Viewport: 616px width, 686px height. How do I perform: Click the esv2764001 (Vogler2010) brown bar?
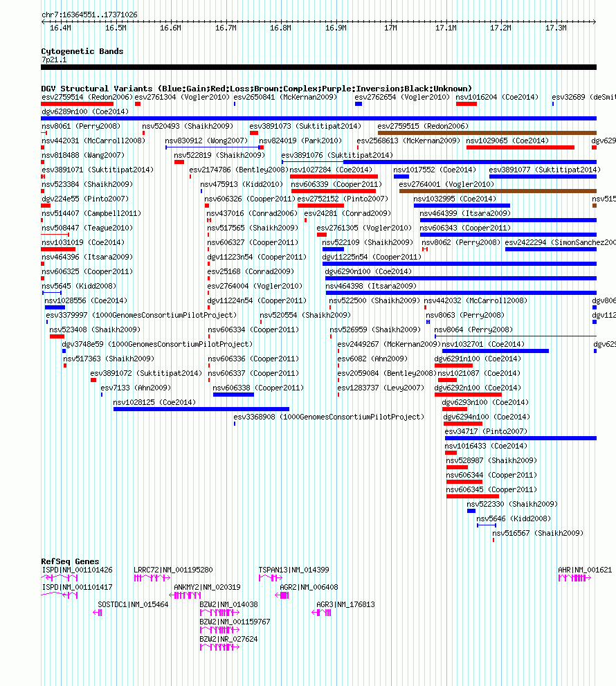[498, 191]
